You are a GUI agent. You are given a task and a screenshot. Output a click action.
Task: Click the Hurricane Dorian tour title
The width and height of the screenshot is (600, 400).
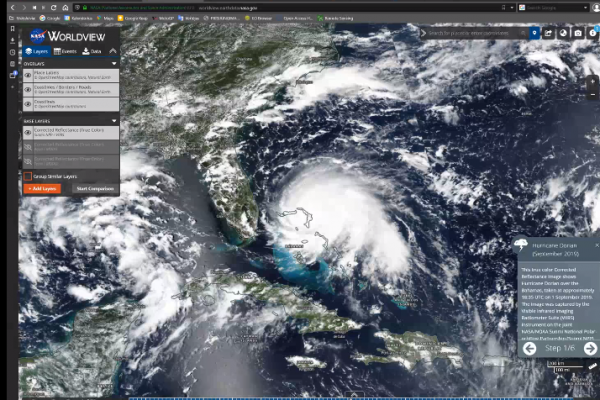[x=555, y=249]
